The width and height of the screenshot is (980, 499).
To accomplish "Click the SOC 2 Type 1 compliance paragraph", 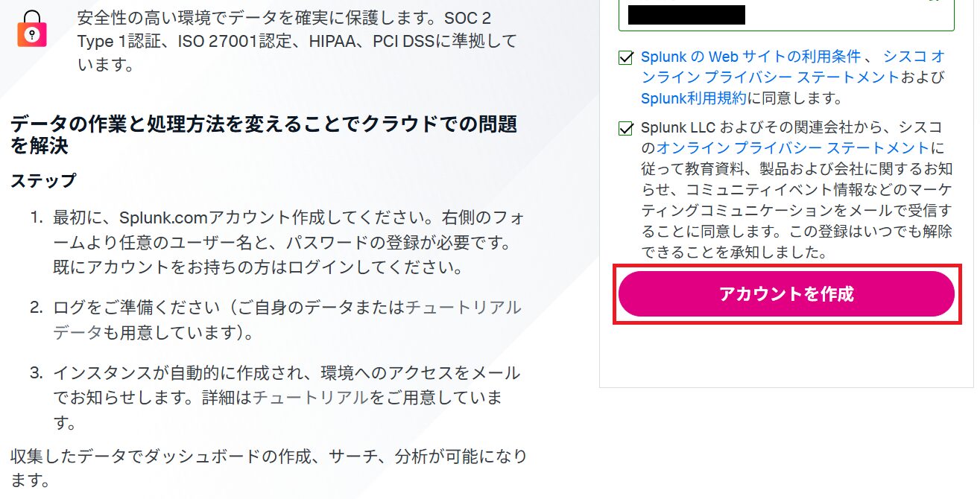I will [x=297, y=41].
